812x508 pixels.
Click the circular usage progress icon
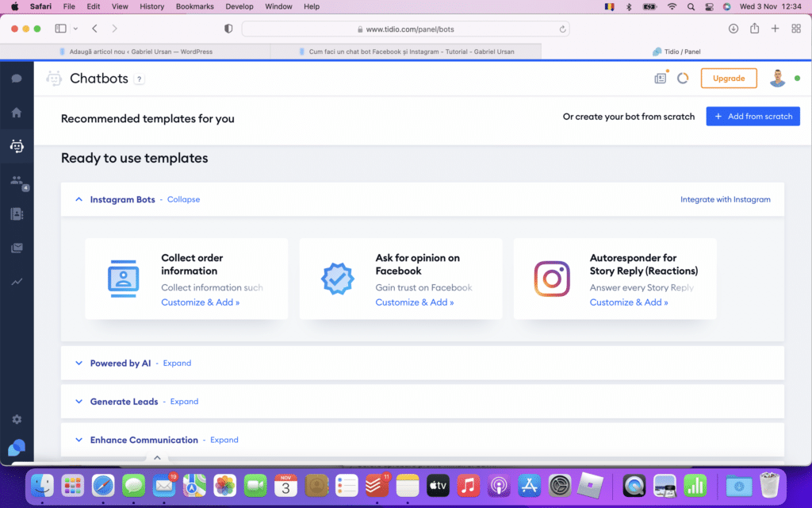683,79
